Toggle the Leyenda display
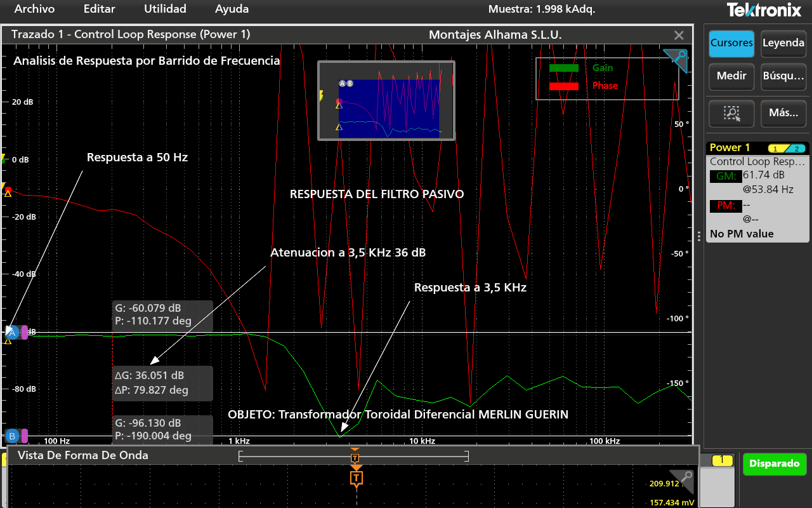This screenshot has height=508, width=812. [x=783, y=44]
